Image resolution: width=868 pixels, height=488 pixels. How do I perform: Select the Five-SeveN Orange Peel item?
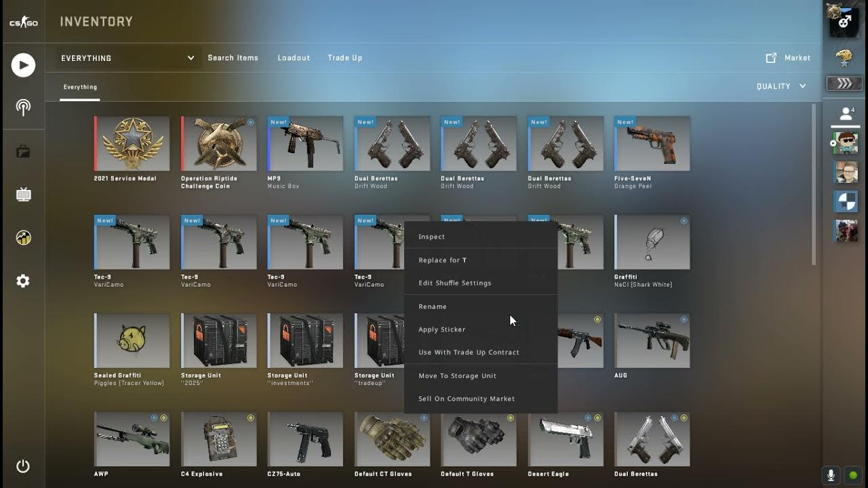click(x=652, y=144)
